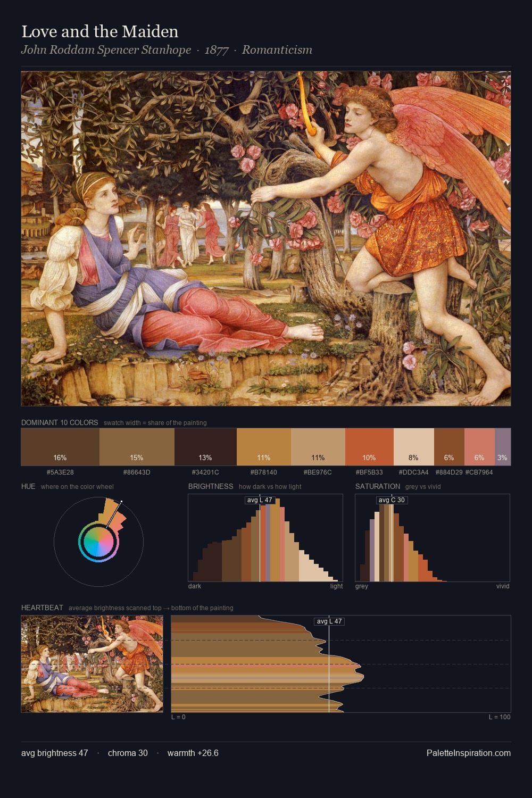532x798 pixels.
Task: Click the how dark vs how light caption
Action: tap(270, 487)
